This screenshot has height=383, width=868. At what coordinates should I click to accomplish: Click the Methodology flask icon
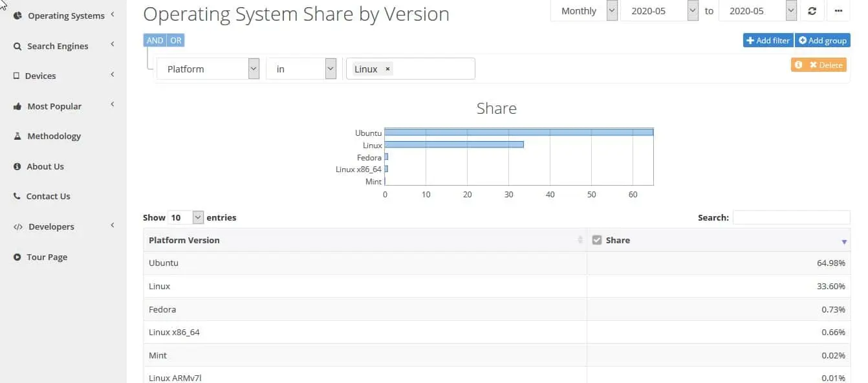[17, 136]
